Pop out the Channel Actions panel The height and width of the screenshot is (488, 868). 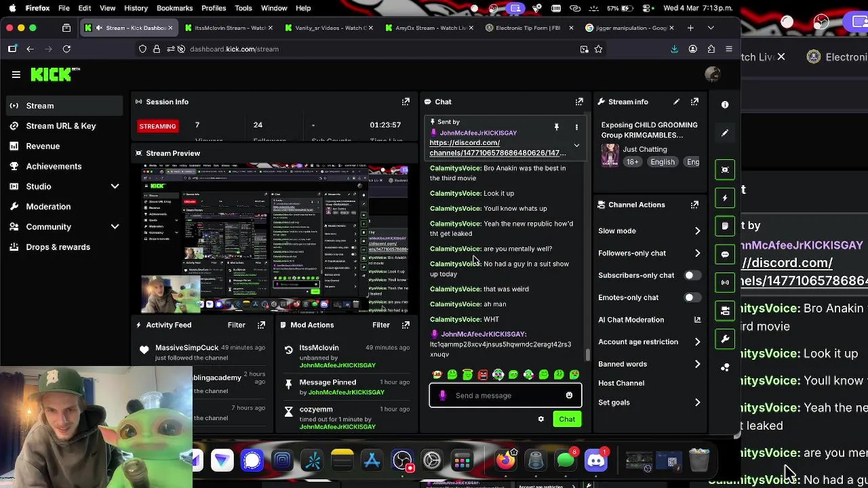pyautogui.click(x=694, y=205)
